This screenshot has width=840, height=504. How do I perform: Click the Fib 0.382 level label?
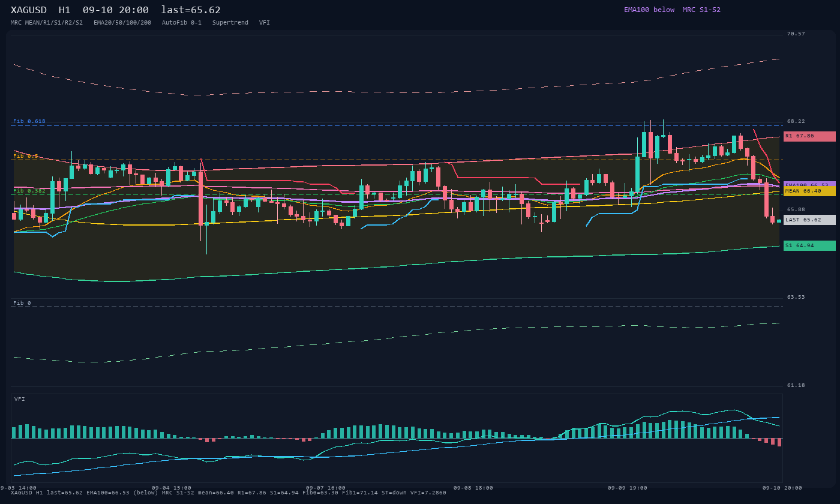29,191
